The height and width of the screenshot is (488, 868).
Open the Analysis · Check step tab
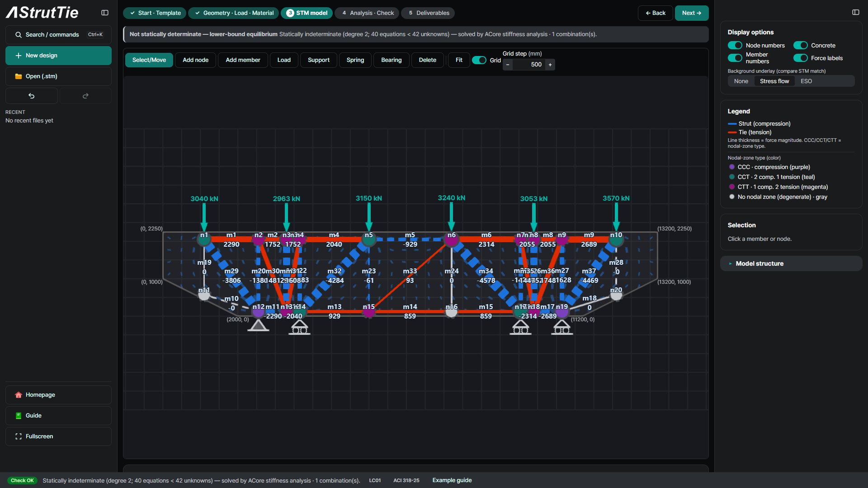[367, 13]
